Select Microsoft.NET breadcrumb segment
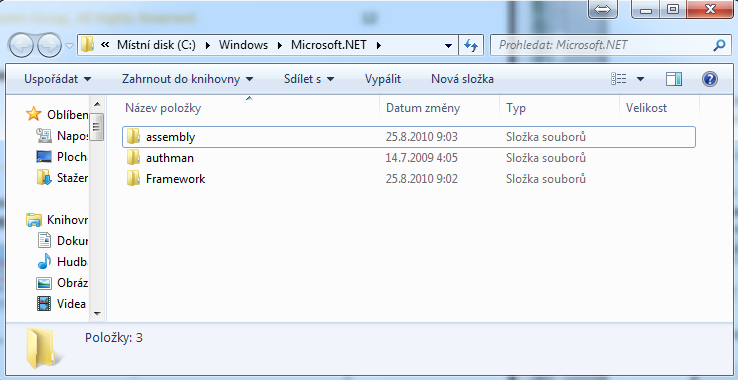This screenshot has width=738, height=380. coord(329,45)
